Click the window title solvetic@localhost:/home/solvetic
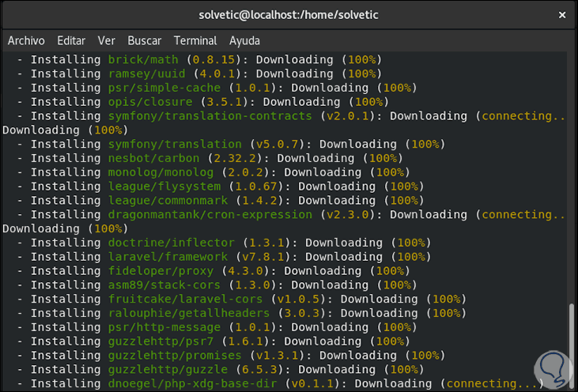Screen dimensions: 578x392 click(289, 15)
